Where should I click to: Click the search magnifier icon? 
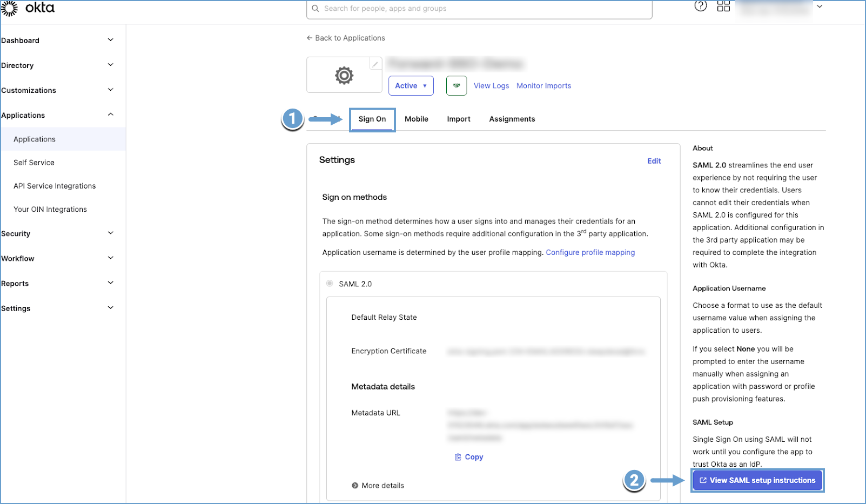pos(315,9)
